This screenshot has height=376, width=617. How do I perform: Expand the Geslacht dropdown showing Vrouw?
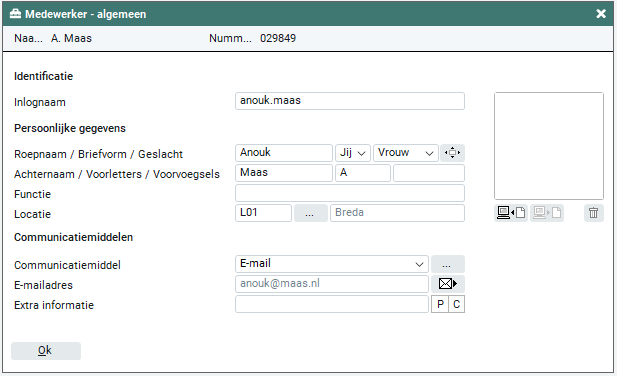(x=406, y=153)
